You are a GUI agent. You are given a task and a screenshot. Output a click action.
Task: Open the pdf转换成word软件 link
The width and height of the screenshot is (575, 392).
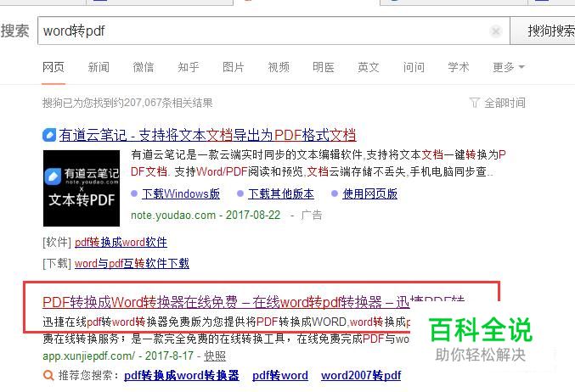tap(121, 242)
